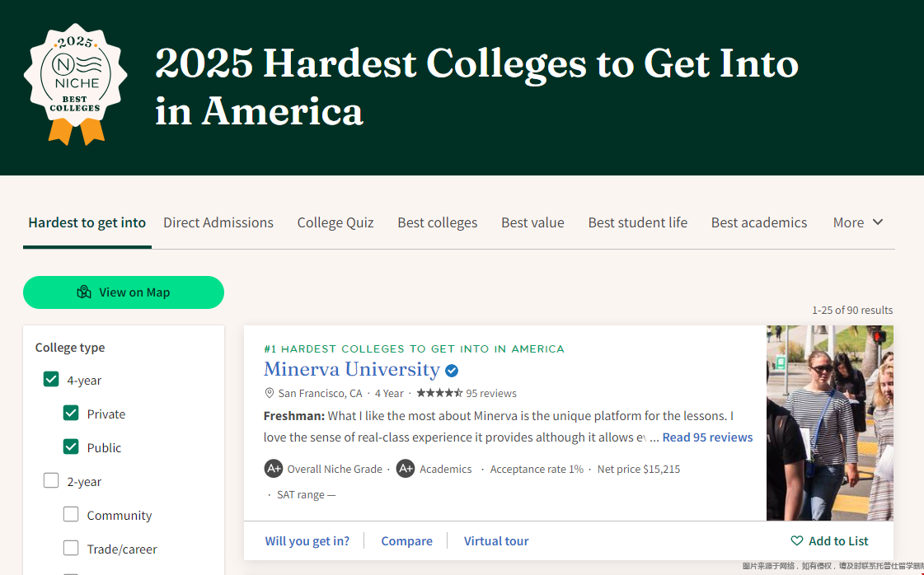Viewport: 924px width, 575px height.
Task: Uncheck the 4-year college type checkbox
Action: [51, 379]
